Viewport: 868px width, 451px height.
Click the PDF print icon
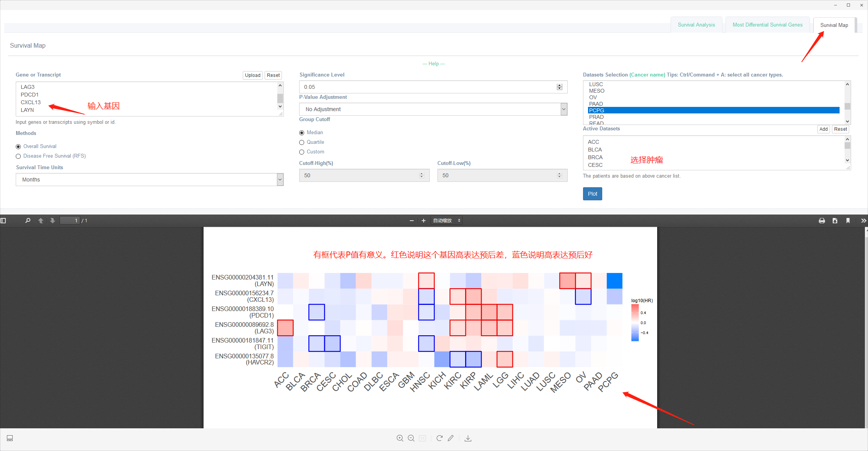822,221
